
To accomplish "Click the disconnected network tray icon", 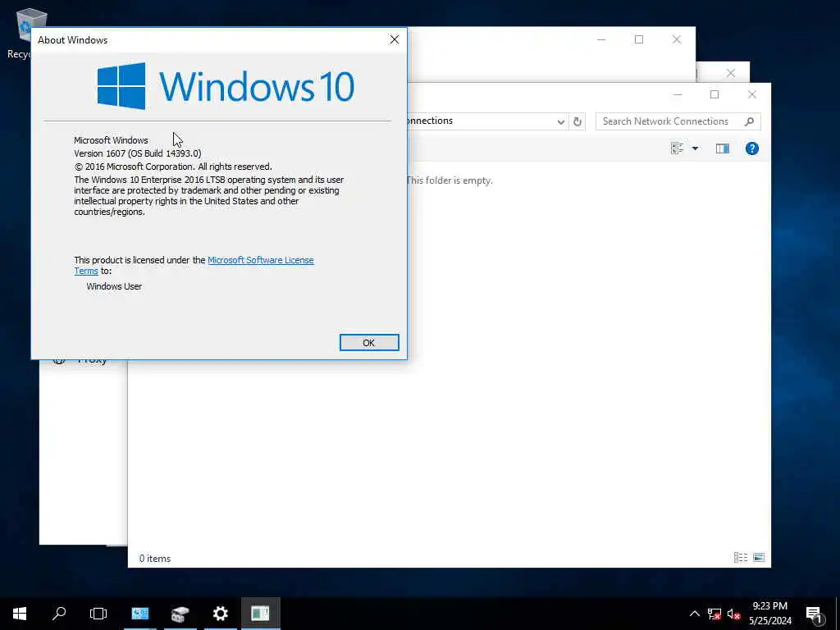I will point(714,614).
